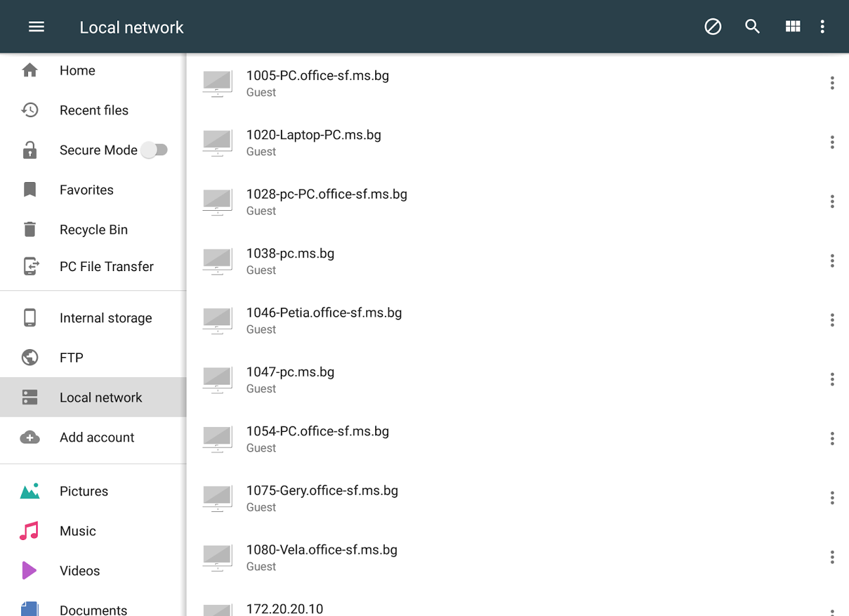Open the toolbar overflow three-dot menu
Screen dimensions: 849x616
[822, 27]
